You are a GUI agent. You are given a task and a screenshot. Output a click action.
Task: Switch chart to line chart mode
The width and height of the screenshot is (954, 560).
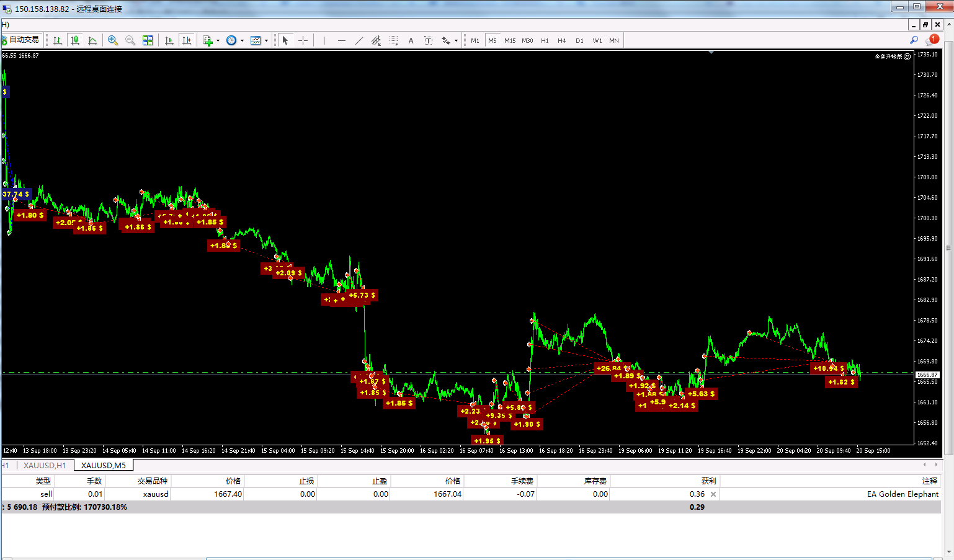(92, 40)
